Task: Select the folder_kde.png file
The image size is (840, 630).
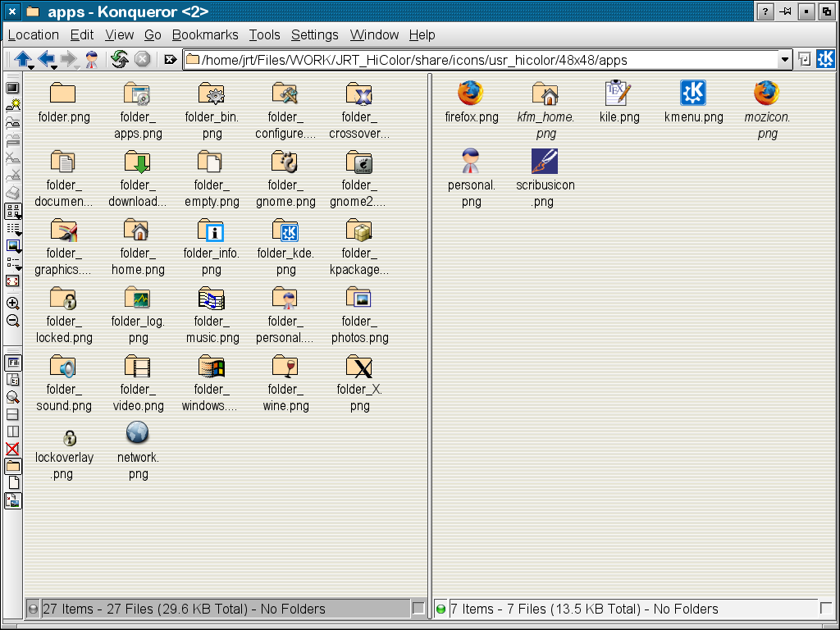Action: click(x=285, y=247)
